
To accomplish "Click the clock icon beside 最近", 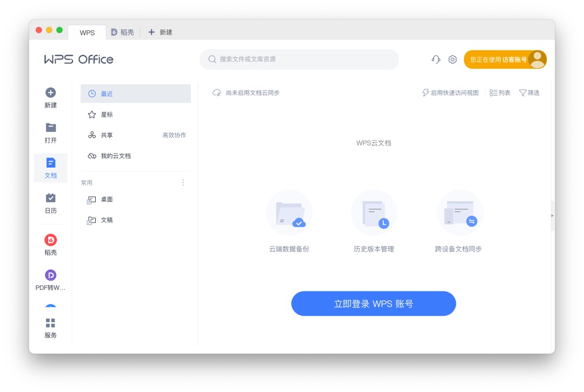I will (x=92, y=94).
